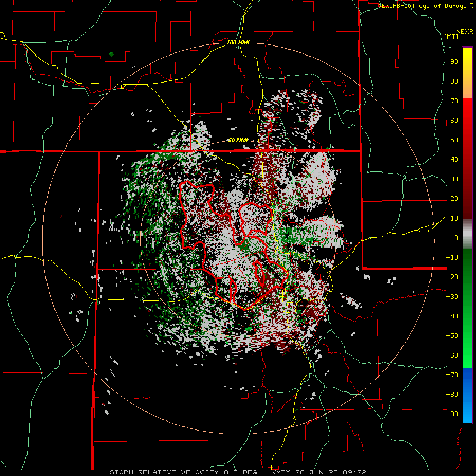This screenshot has width=476, height=476.
Task: Pick the -30 legend value
Action: click(x=452, y=297)
